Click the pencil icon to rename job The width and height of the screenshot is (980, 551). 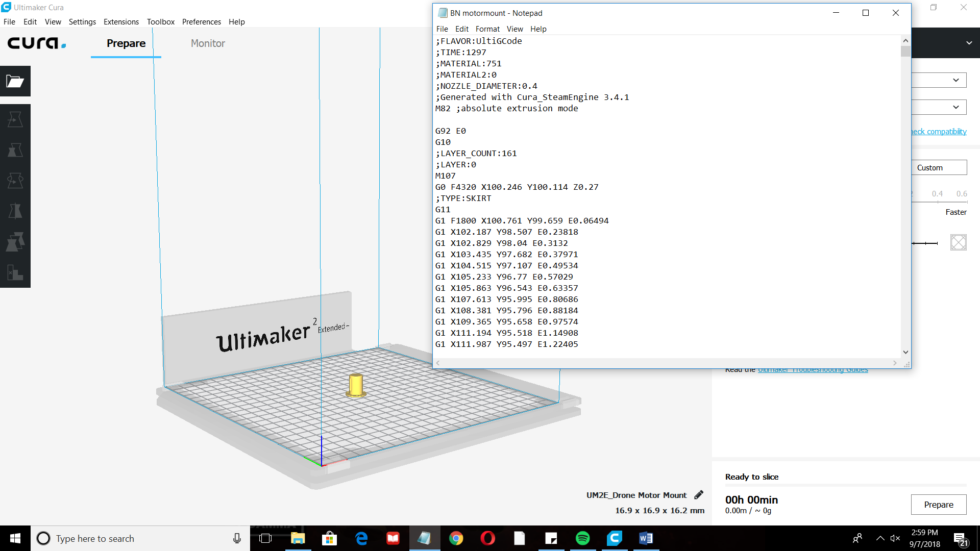(x=699, y=495)
